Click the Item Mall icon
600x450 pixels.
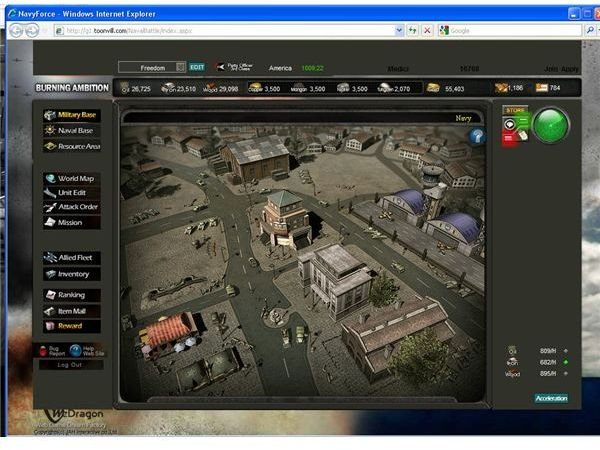click(50, 311)
